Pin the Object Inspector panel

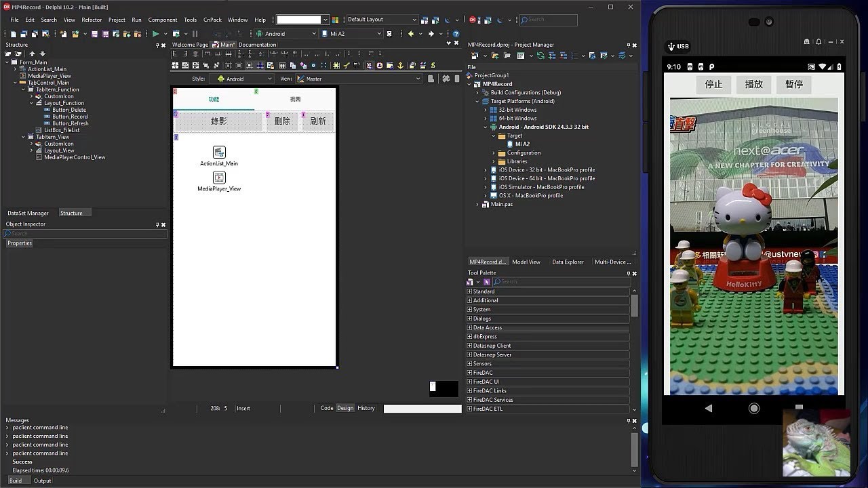tap(157, 224)
